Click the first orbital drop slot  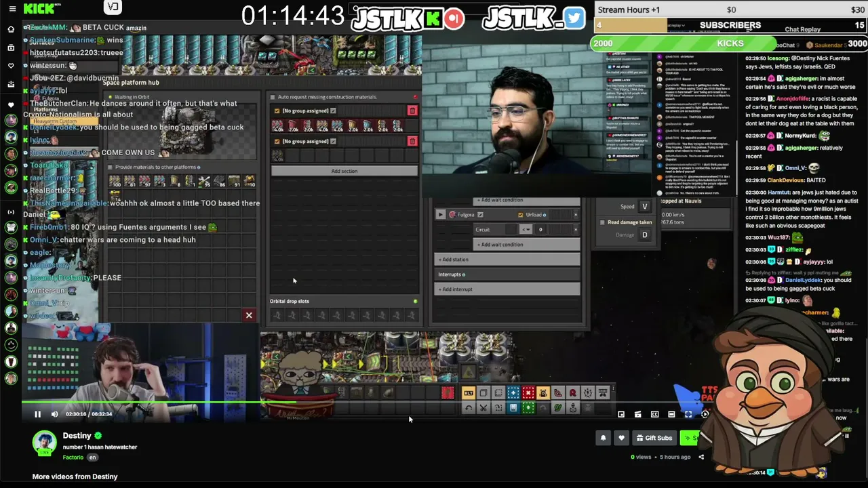click(x=277, y=315)
